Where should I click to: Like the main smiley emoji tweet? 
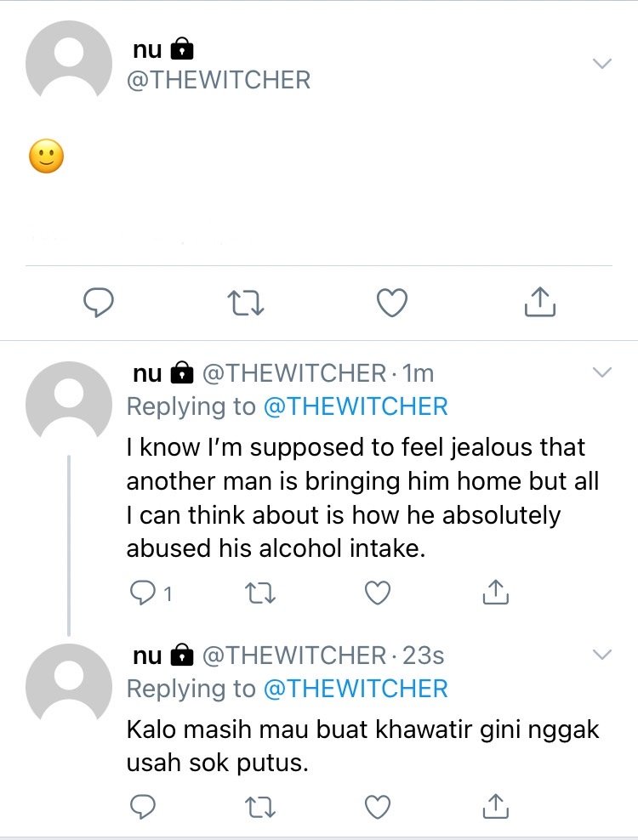[x=392, y=303]
